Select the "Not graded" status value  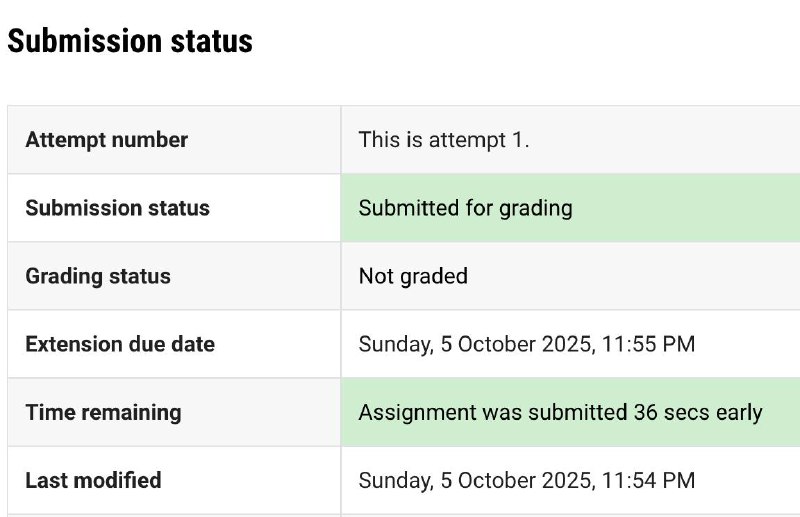click(413, 276)
